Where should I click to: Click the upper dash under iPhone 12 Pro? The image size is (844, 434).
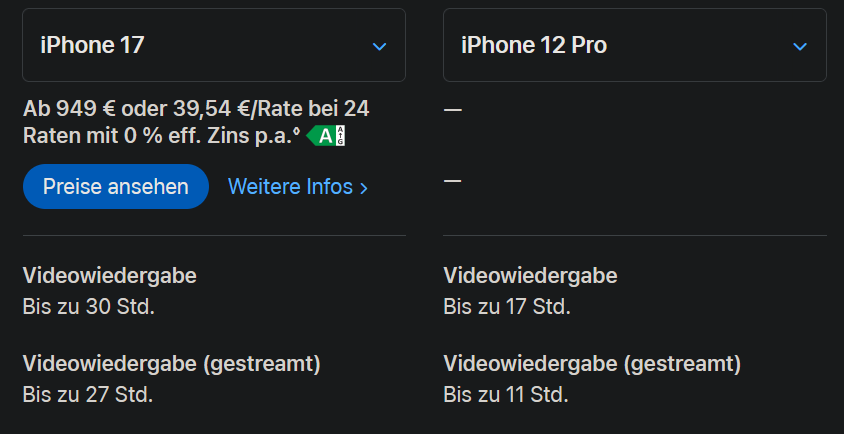coord(453,110)
